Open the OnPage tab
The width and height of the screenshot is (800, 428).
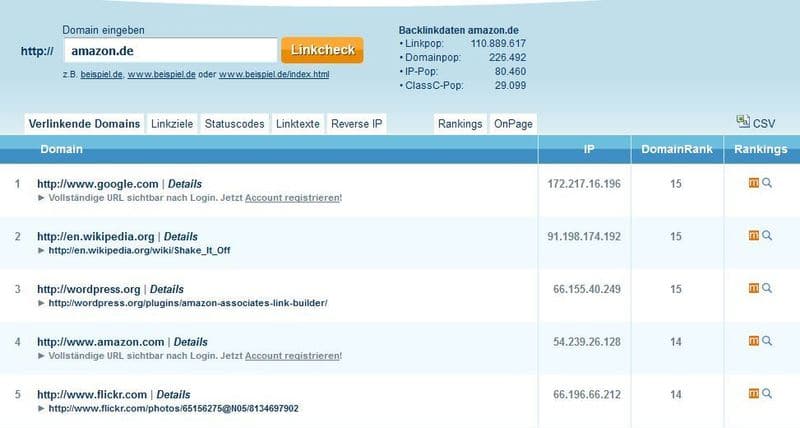513,124
